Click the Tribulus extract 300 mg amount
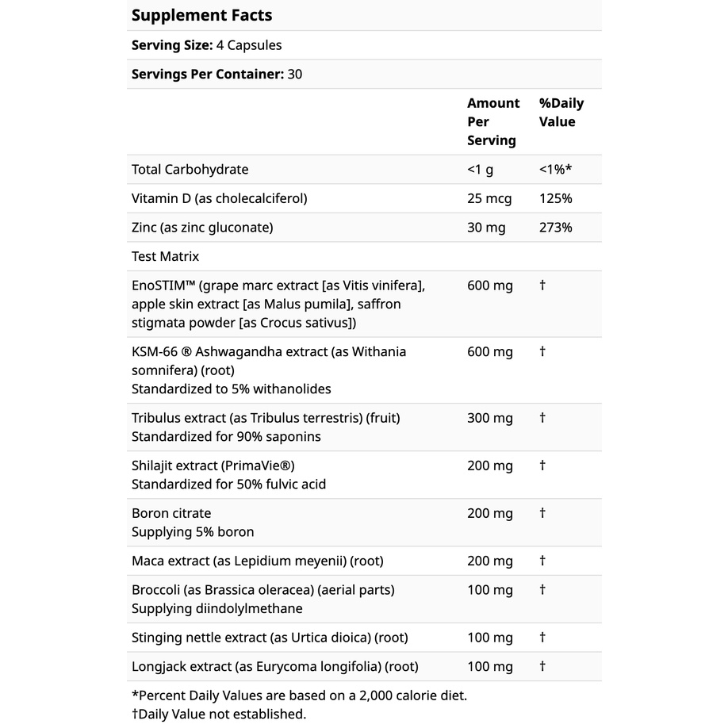This screenshot has width=728, height=728. [x=489, y=418]
